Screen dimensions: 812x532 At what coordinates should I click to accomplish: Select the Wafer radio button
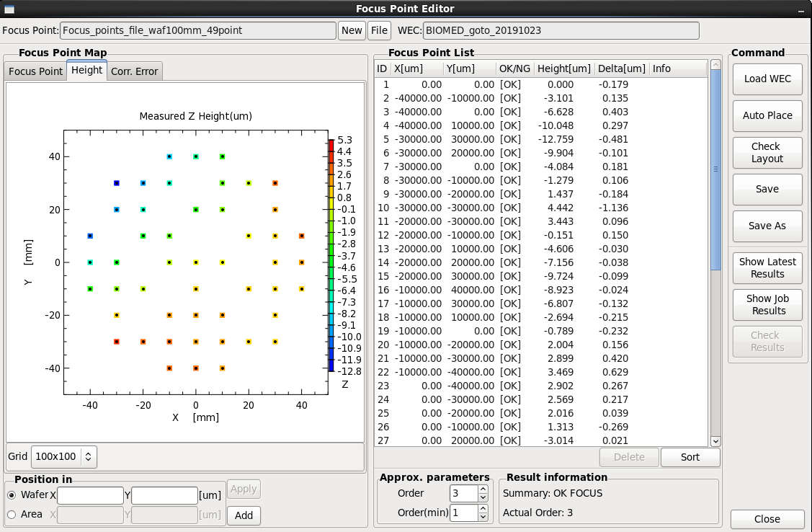[12, 495]
